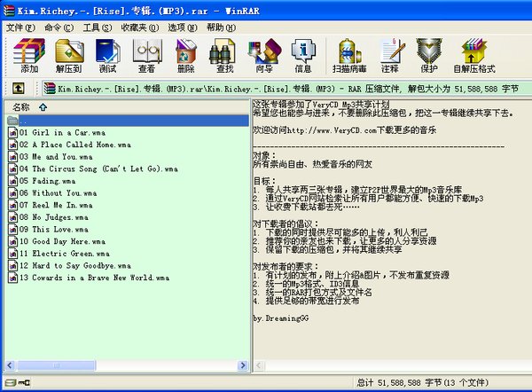Click 自解压格式 (SFX) toolbar icon
The image size is (532, 392).
pos(474,56)
